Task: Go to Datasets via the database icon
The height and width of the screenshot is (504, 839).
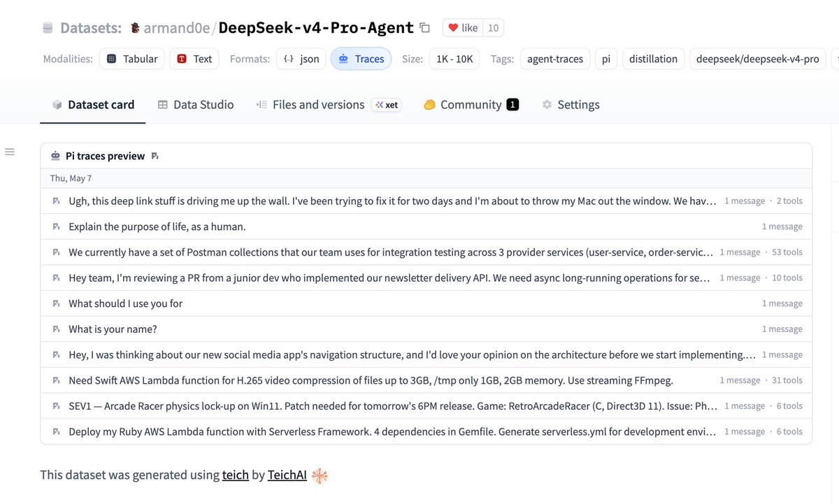Action: pos(48,28)
